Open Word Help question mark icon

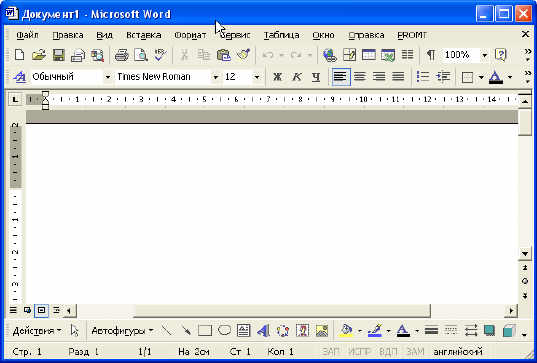point(500,55)
